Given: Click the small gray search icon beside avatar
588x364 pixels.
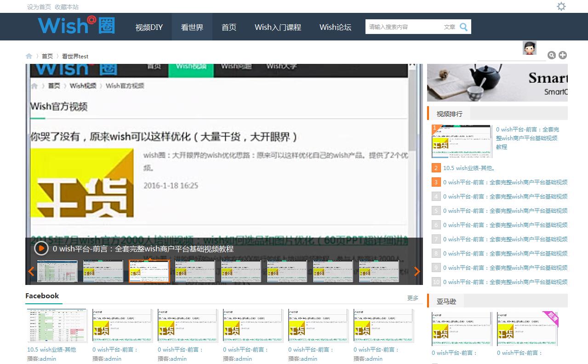Looking at the screenshot, I should [552, 55].
